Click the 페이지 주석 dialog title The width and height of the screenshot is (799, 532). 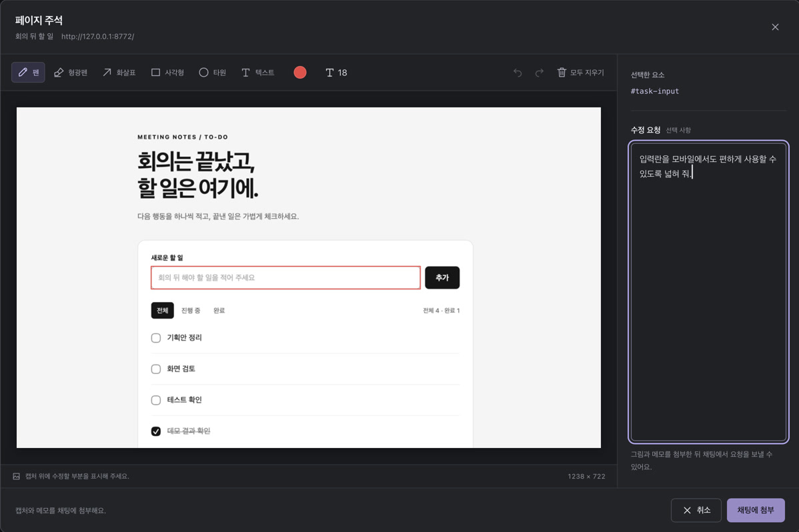coord(39,21)
